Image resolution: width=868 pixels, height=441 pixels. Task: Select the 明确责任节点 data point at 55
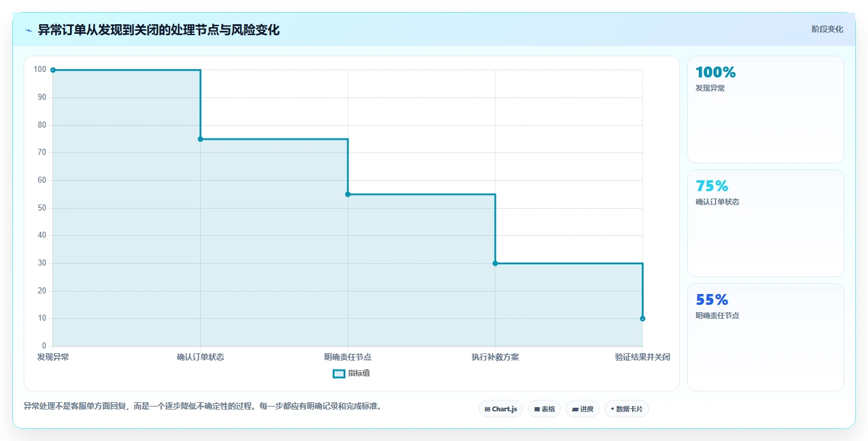(348, 194)
